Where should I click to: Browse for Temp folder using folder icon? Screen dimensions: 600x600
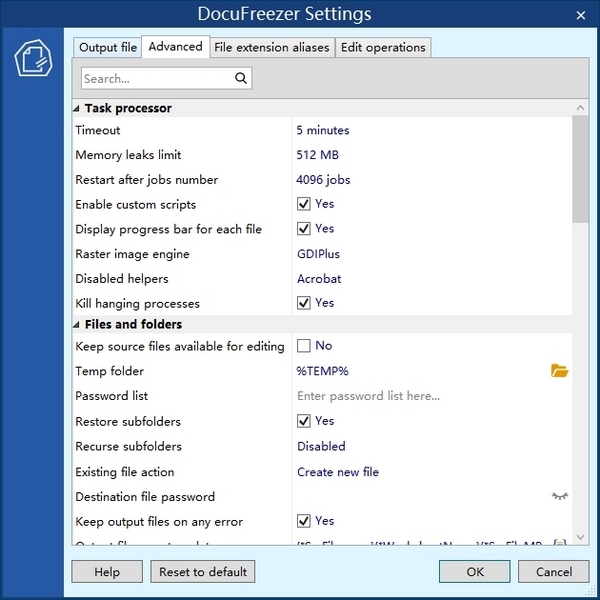tap(559, 371)
